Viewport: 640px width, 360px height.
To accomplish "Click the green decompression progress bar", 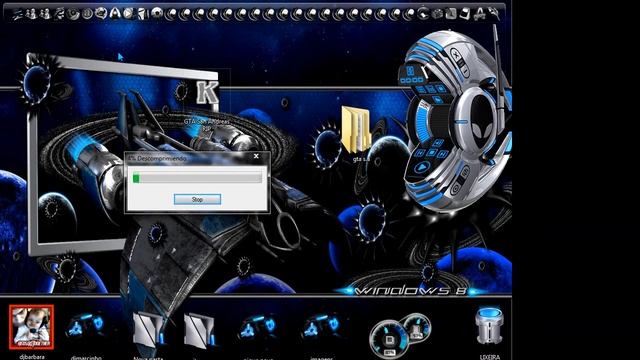I will (197, 177).
